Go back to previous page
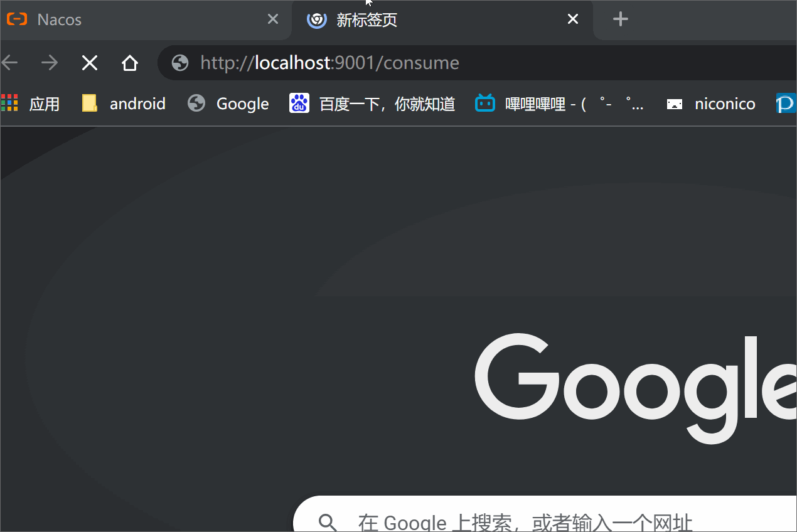 (x=9, y=63)
